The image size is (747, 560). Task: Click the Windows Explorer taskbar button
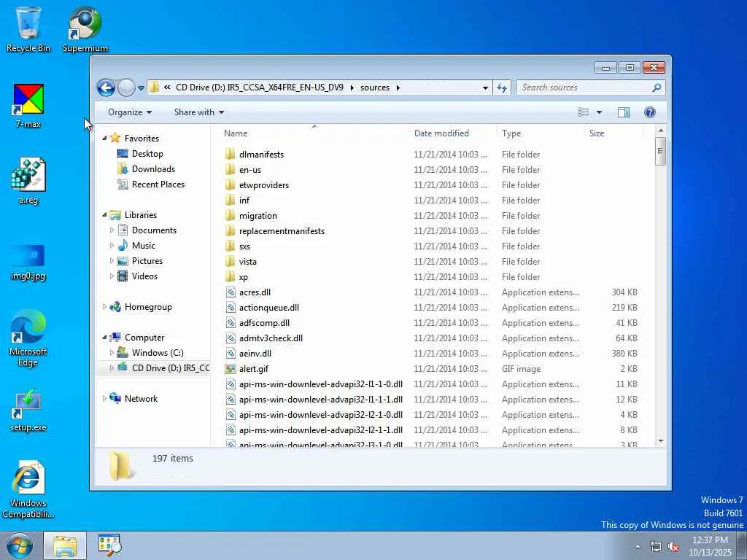coord(65,545)
